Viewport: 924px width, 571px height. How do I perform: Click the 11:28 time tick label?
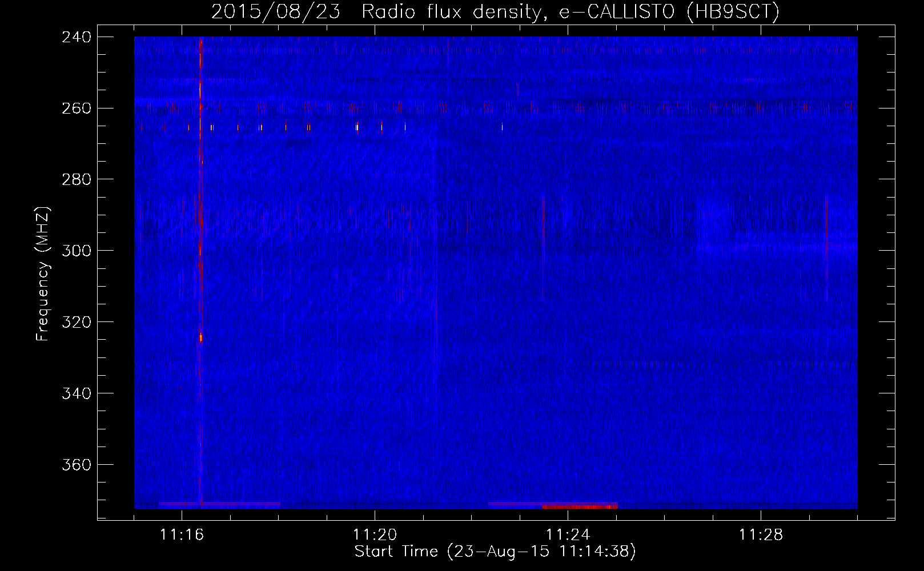761,535
